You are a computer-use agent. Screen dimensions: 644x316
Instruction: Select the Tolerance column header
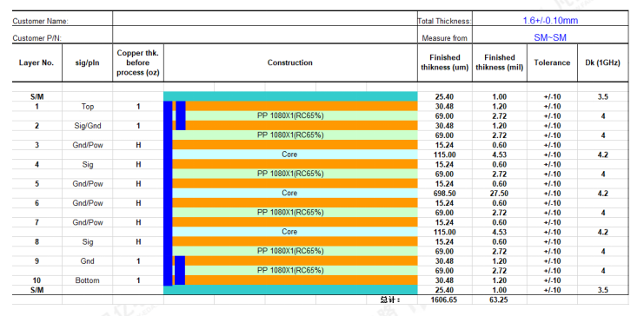(552, 63)
